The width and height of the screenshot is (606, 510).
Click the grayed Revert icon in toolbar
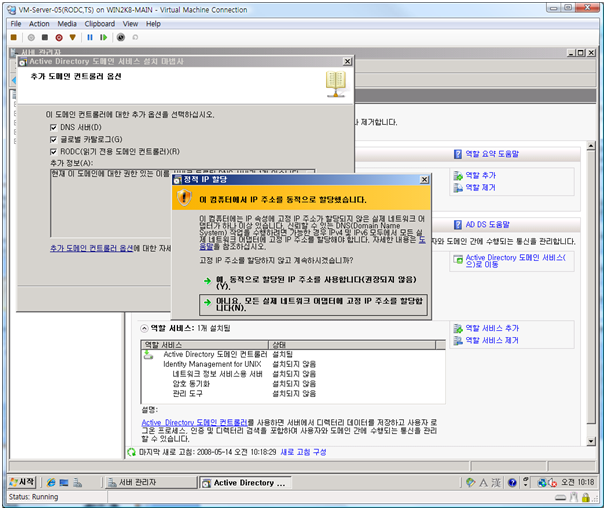pos(135,37)
